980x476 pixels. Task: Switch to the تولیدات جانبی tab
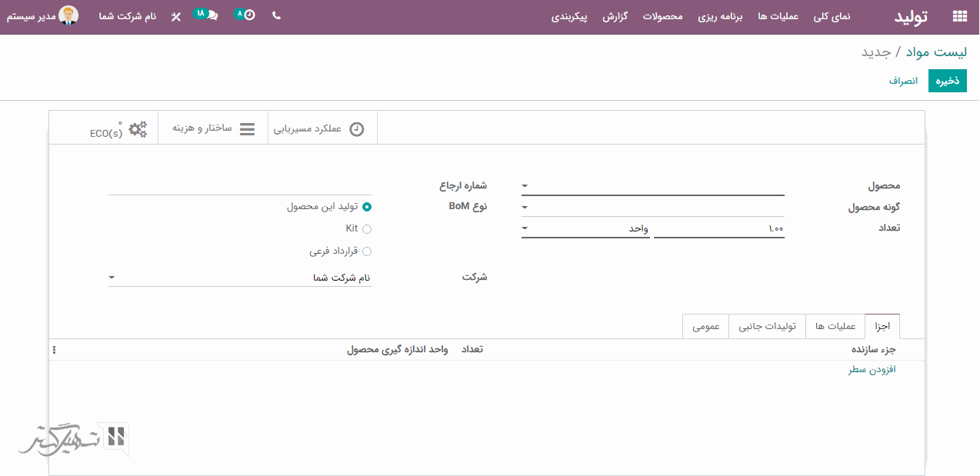coord(767,326)
